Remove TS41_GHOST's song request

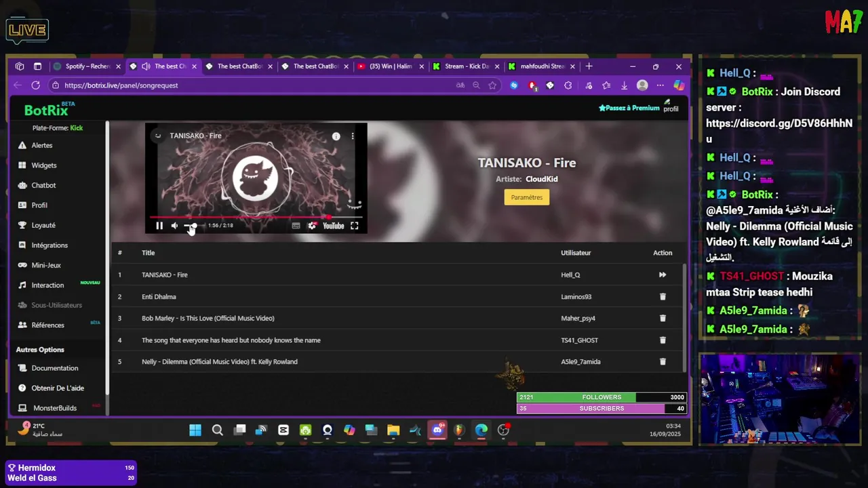[x=663, y=340]
